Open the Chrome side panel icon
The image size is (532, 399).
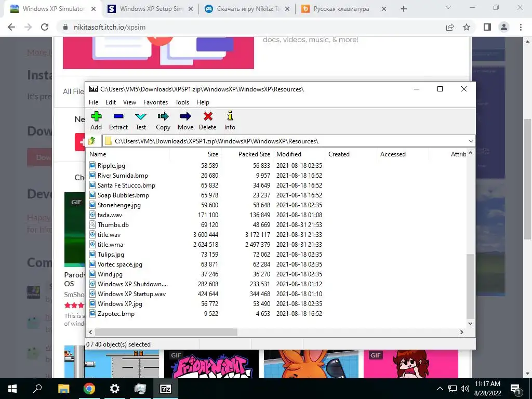[x=487, y=27]
